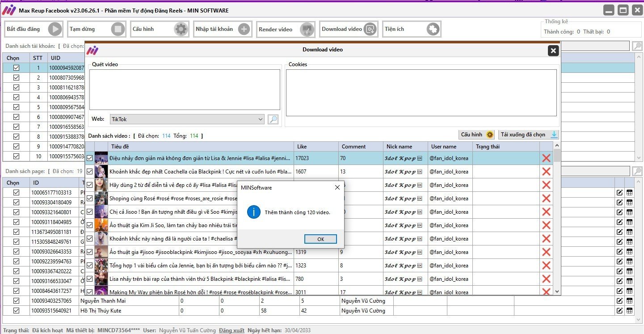Click the magnifier icon next to TikTok
This screenshot has width=644, height=334.
pos(273,119)
